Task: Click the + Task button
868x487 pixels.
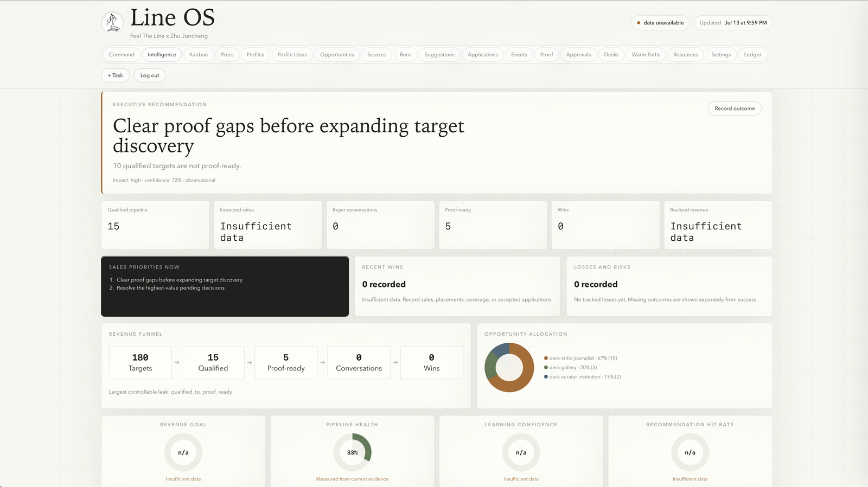Action: point(115,75)
